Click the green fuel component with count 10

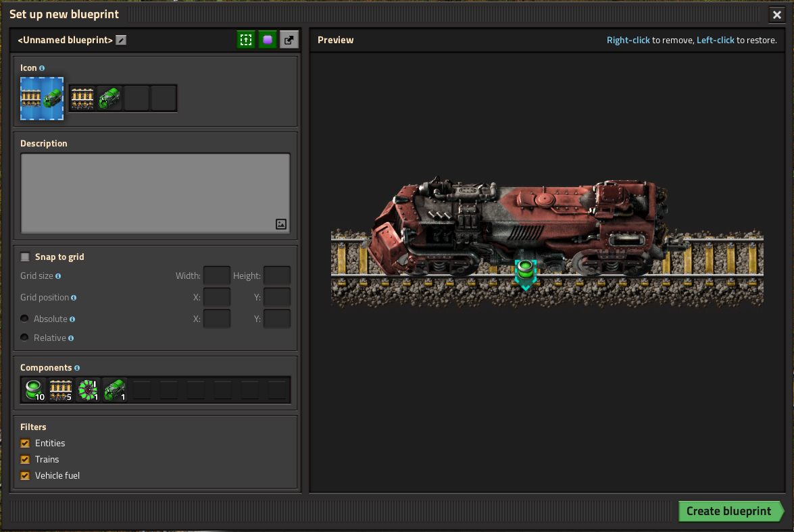coord(34,390)
